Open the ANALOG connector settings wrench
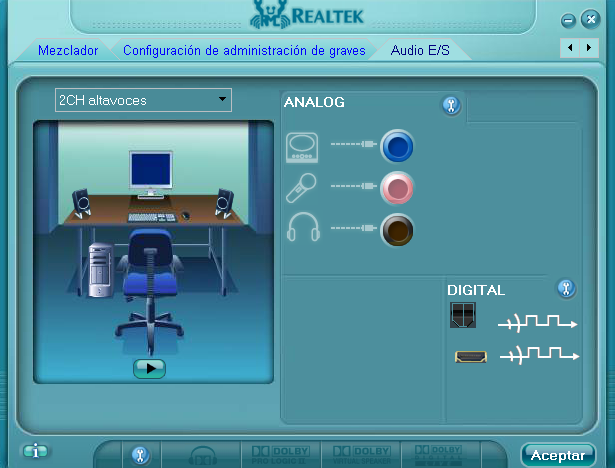This screenshot has width=615, height=468. click(451, 104)
